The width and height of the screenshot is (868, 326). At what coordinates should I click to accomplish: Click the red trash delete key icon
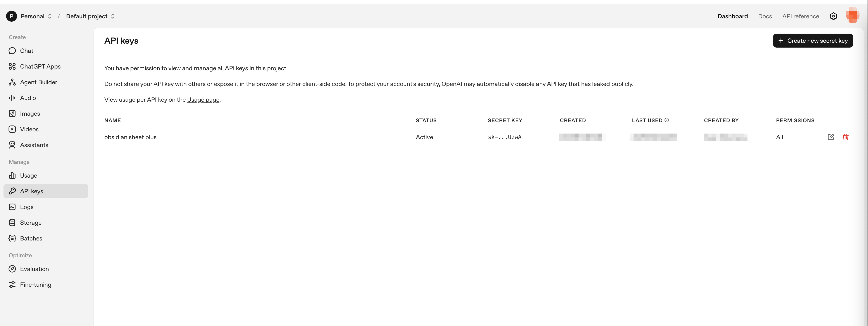[846, 137]
